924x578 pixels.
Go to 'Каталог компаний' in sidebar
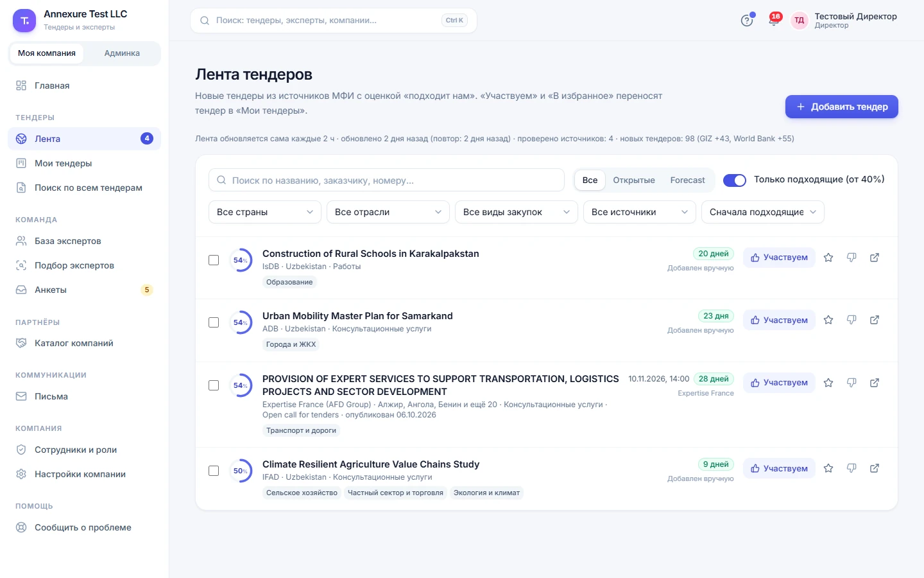(84, 343)
